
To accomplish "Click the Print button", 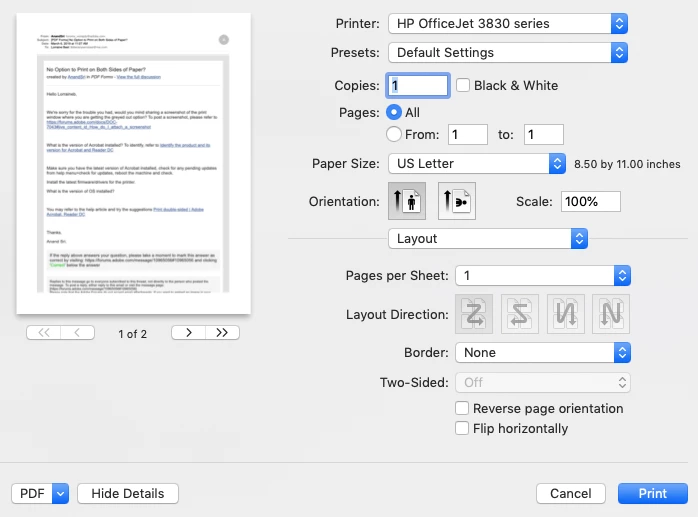I will [x=653, y=493].
